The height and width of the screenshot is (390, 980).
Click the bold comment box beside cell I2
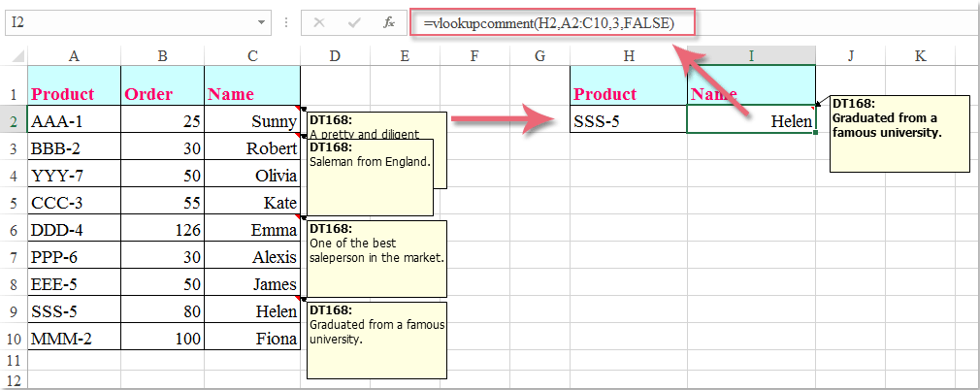pyautogui.click(x=899, y=133)
